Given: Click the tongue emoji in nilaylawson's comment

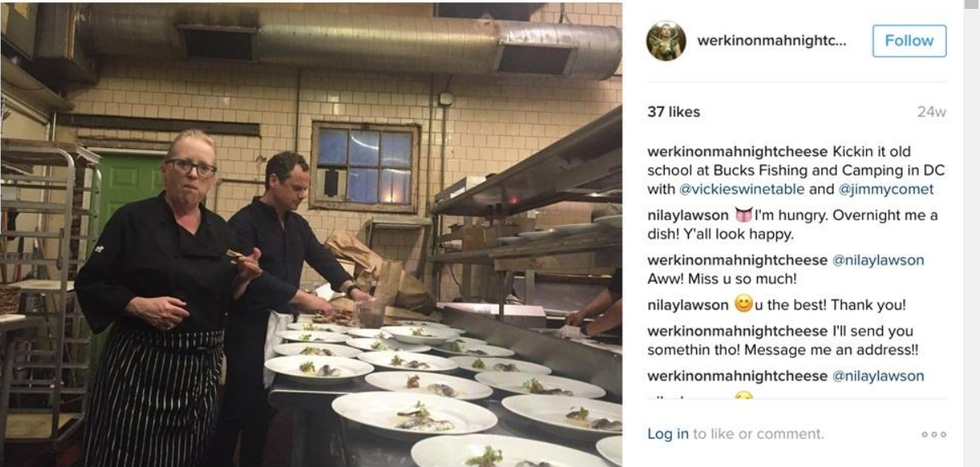Looking at the screenshot, I should (x=741, y=215).
